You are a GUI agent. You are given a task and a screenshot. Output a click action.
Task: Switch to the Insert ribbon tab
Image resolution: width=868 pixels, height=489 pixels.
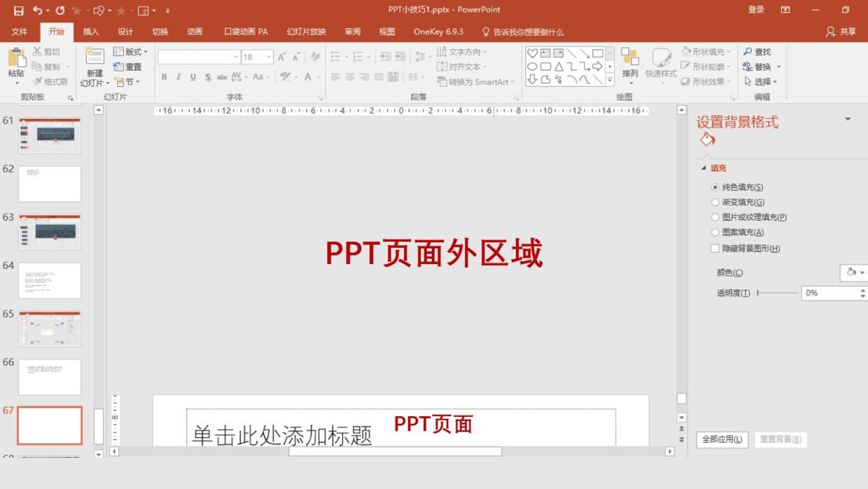[91, 32]
